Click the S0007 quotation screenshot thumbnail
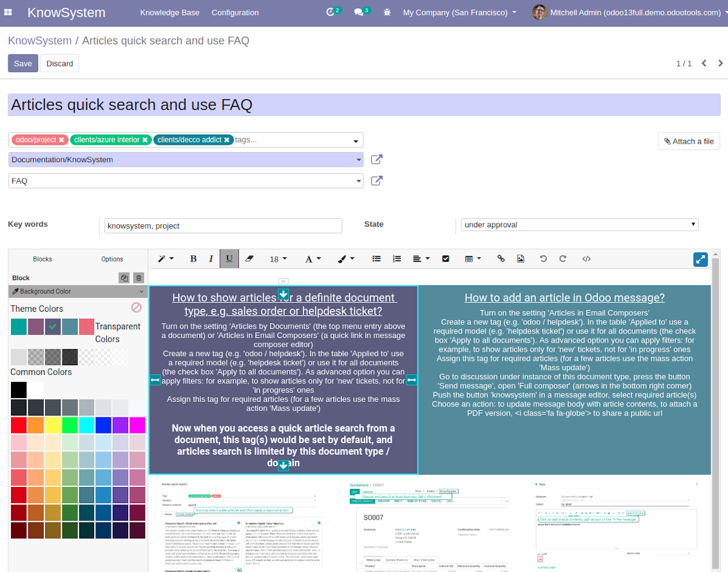Image resolution: width=728 pixels, height=572 pixels. 429,526
